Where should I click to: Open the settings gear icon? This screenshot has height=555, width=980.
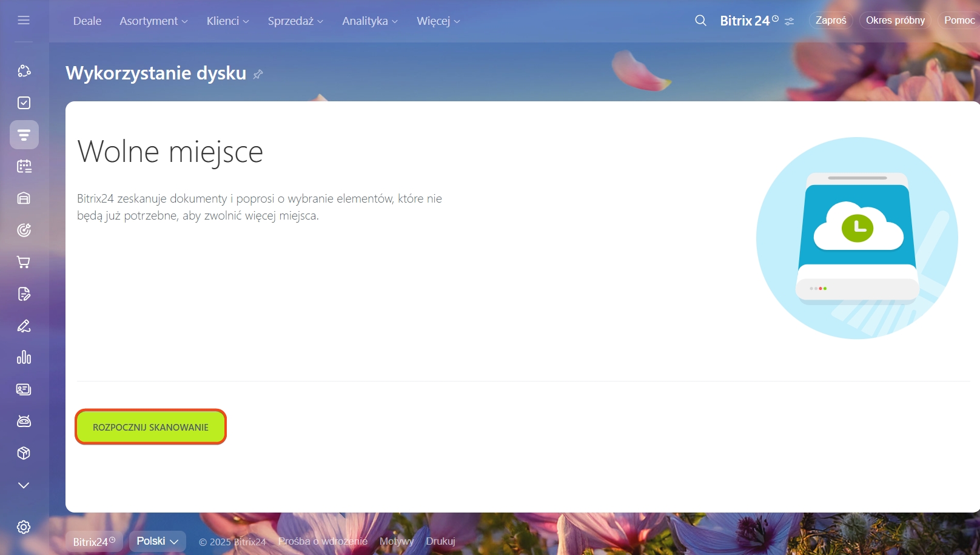24,527
